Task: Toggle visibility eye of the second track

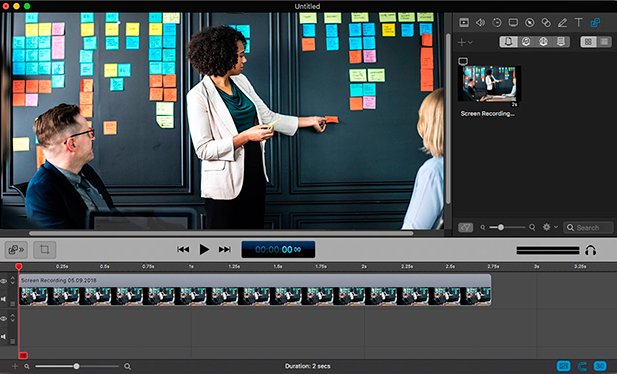Action: (4, 318)
